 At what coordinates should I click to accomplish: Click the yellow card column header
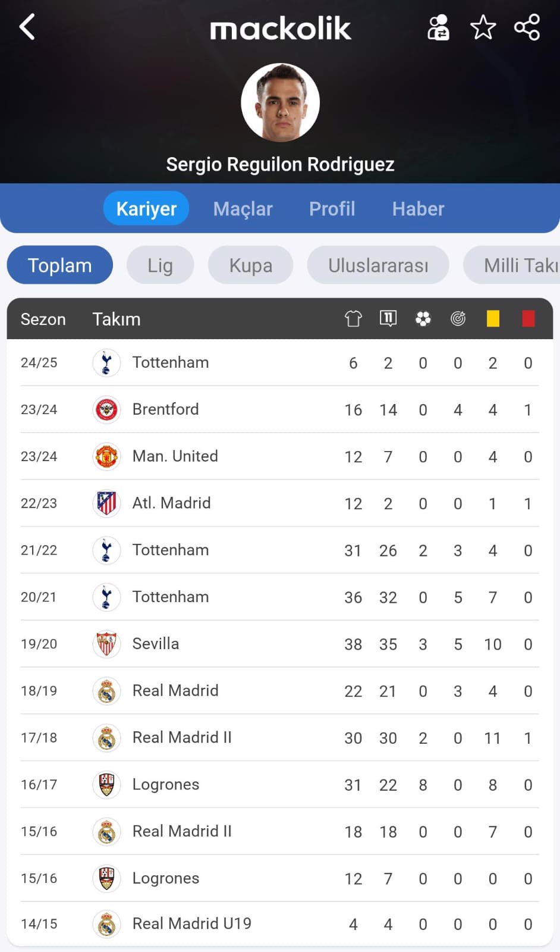[x=493, y=319]
